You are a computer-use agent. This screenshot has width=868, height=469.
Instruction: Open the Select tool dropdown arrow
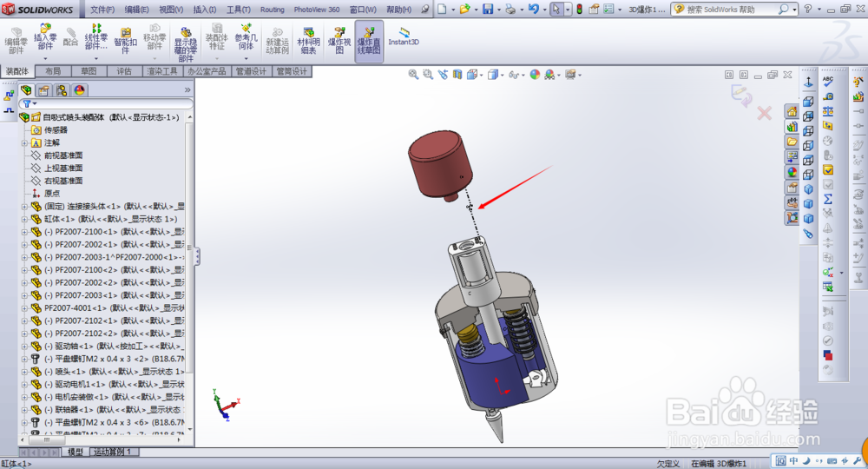(x=568, y=10)
